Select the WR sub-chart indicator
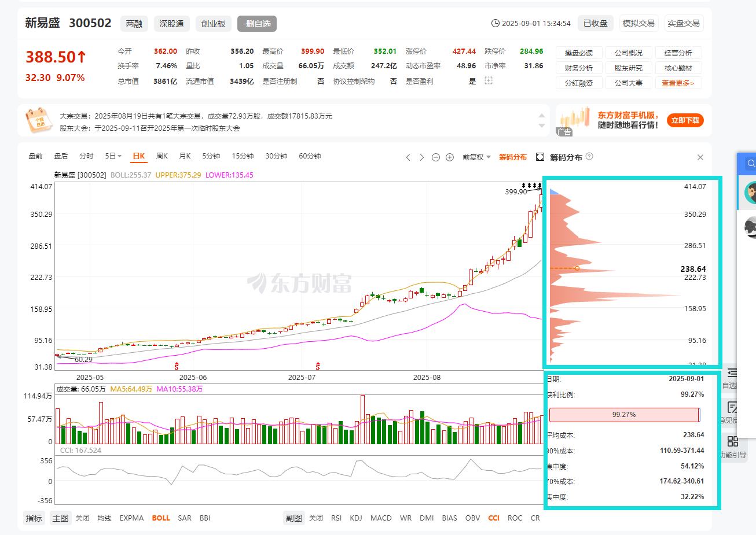This screenshot has width=756, height=535. point(406,518)
